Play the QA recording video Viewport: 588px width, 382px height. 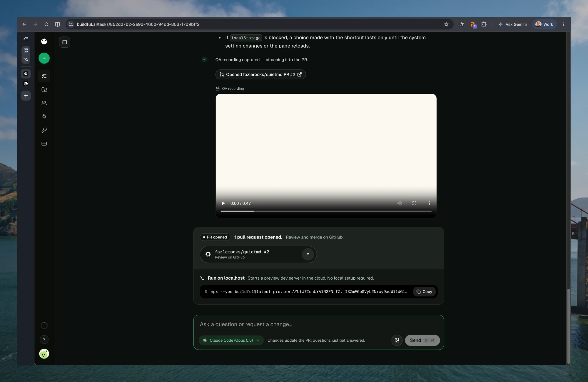click(x=223, y=203)
